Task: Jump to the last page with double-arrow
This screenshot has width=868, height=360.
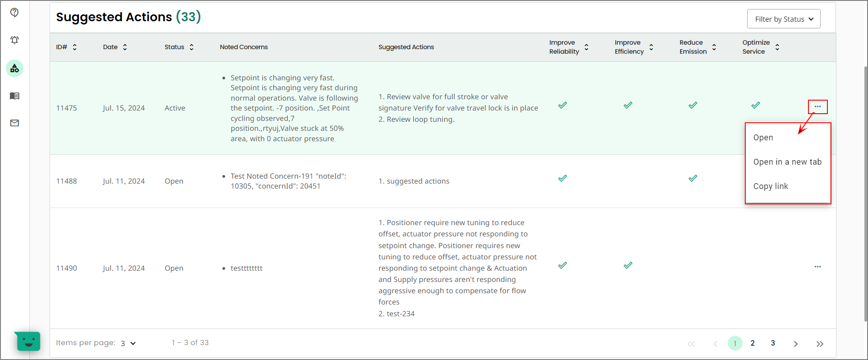Action: coord(820,343)
